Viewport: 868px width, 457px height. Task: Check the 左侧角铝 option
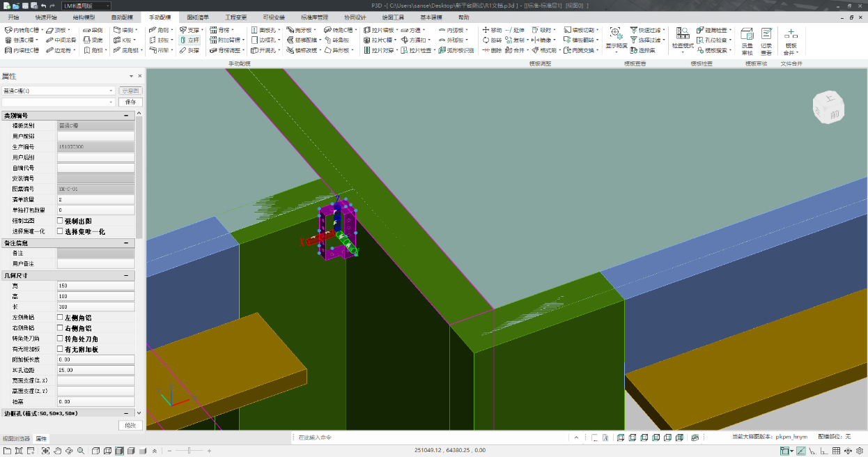tap(60, 317)
